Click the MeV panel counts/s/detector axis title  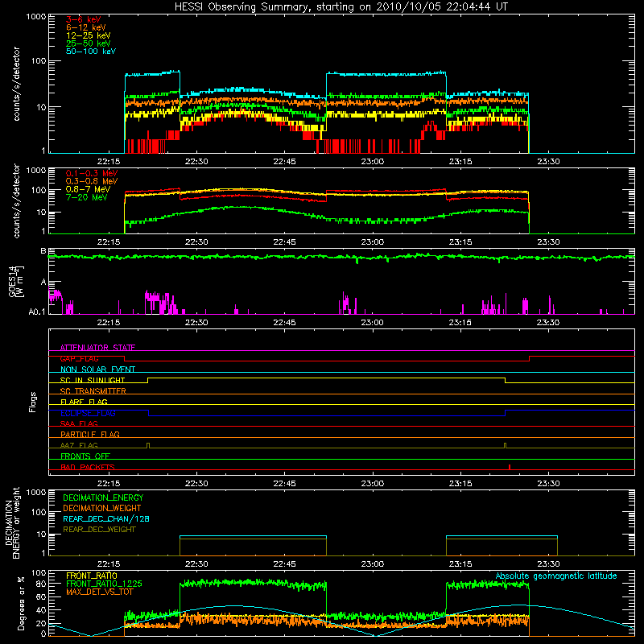click(x=16, y=200)
